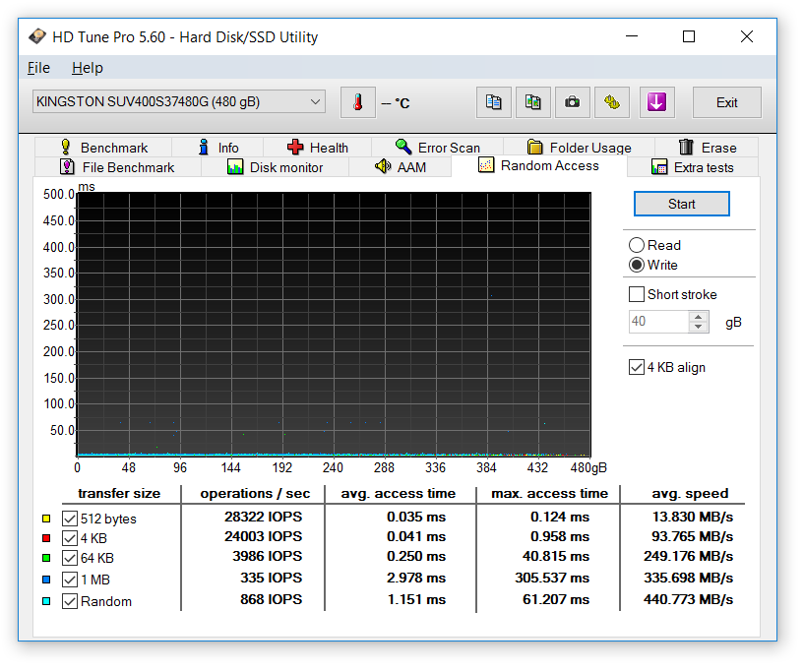Viewport: 804px width, 672px height.
Task: Click the green 64 KB color swatch
Action: pyautogui.click(x=46, y=558)
